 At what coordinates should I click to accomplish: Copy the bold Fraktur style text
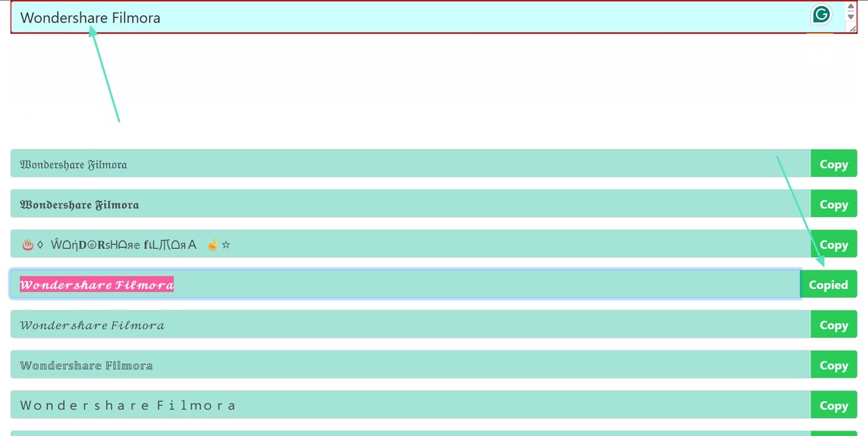[834, 204]
